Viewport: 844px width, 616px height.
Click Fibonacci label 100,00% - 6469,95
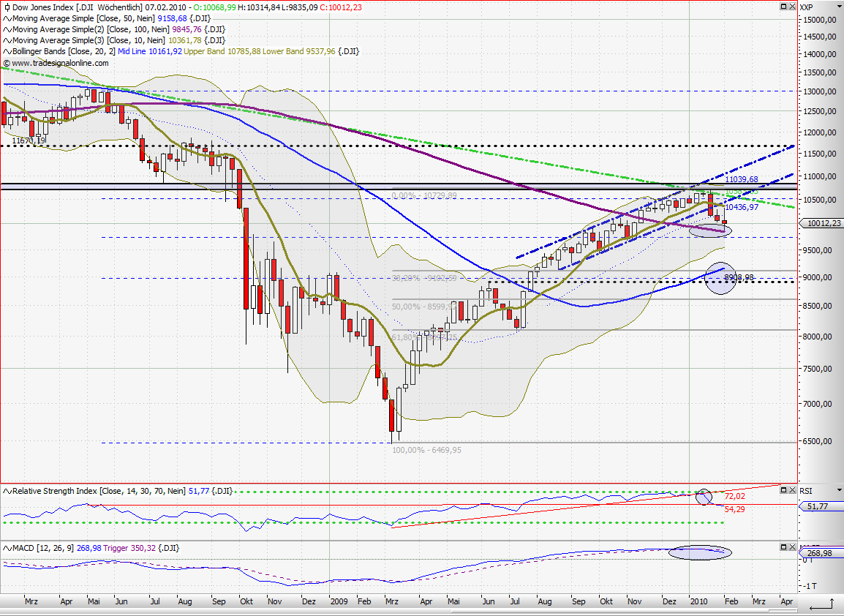tap(427, 450)
